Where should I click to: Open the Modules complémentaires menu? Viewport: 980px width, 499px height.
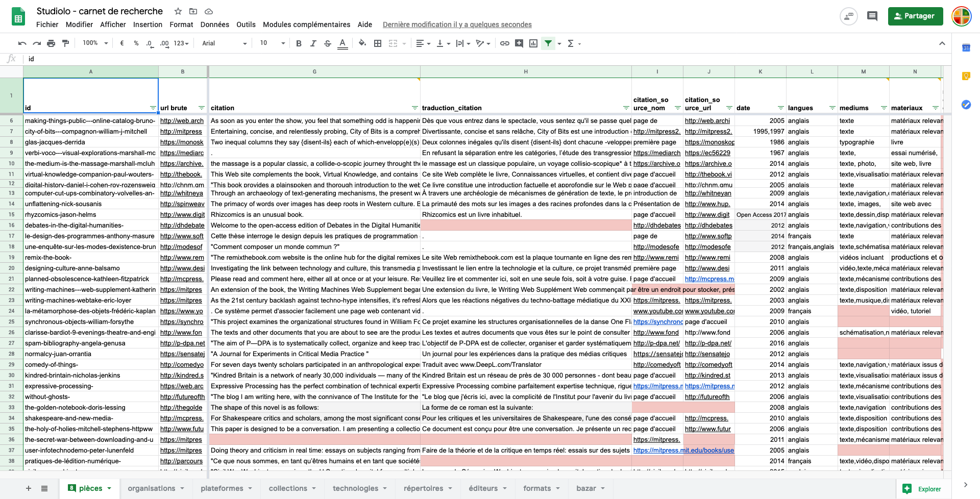tap(306, 24)
